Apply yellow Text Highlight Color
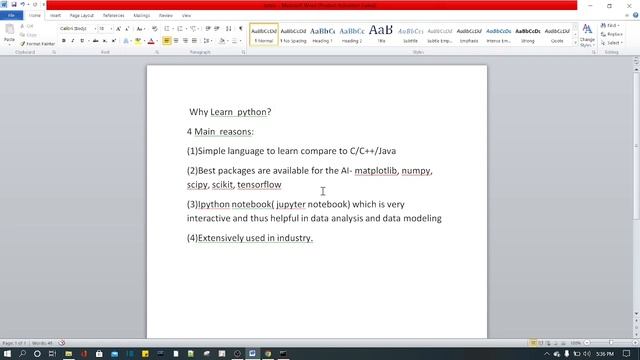Viewport: 640px width, 360px height. click(x=138, y=41)
